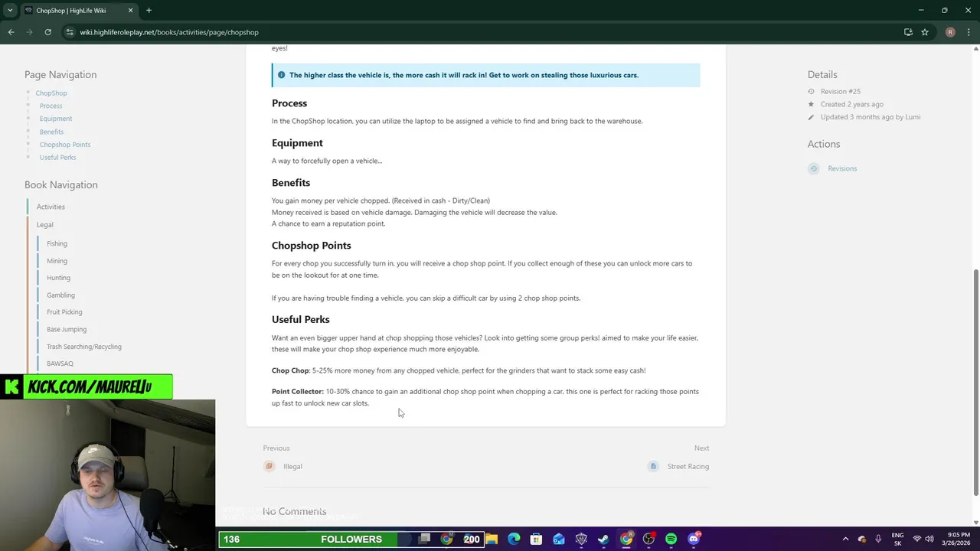Click the bold Chop Chop perk name

[290, 370]
